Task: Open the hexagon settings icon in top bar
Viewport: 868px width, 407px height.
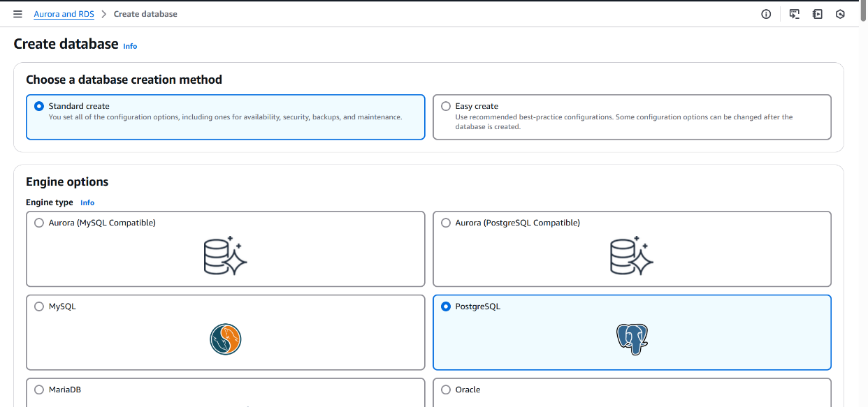Action: coord(841,14)
